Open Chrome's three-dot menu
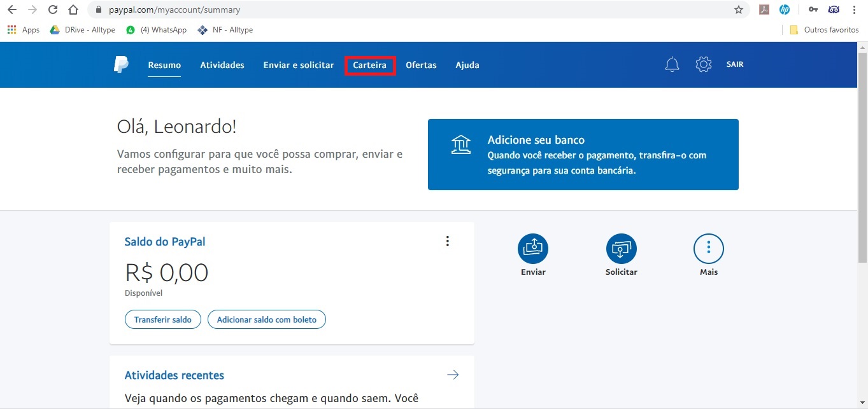The height and width of the screenshot is (409, 868). [854, 10]
